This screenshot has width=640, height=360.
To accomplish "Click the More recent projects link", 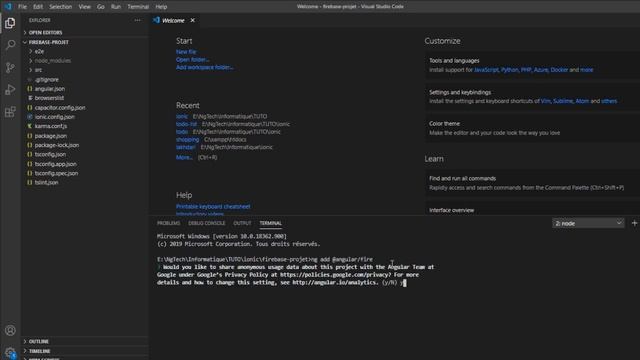I will 184,157.
